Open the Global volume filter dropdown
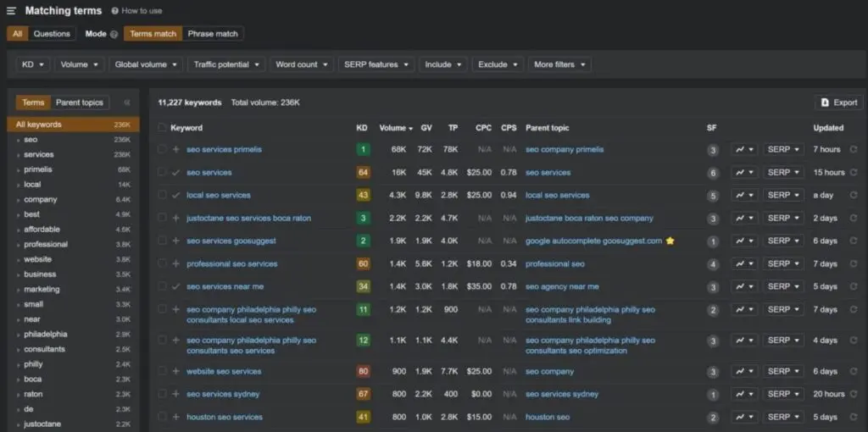Viewport: 868px width, 432px height. [146, 64]
